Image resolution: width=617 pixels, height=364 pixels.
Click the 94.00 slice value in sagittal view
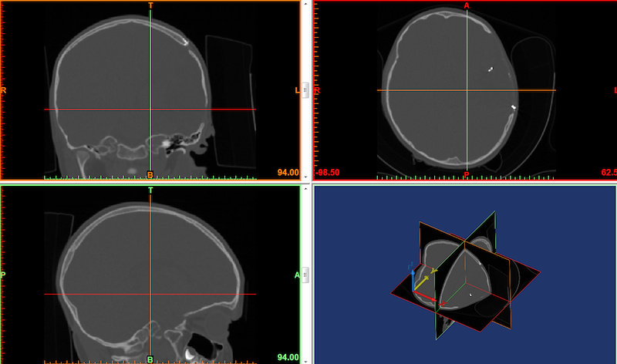pyautogui.click(x=288, y=357)
